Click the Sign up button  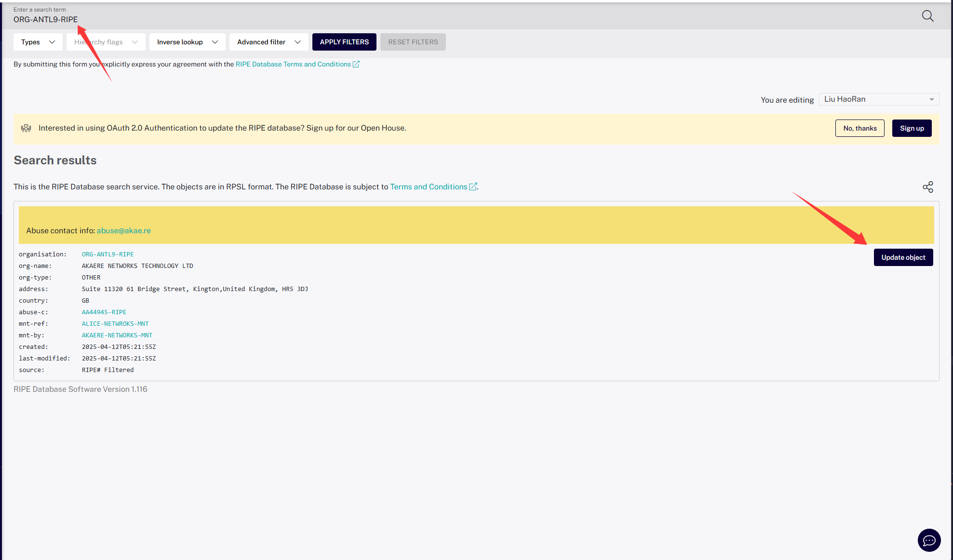pos(912,128)
